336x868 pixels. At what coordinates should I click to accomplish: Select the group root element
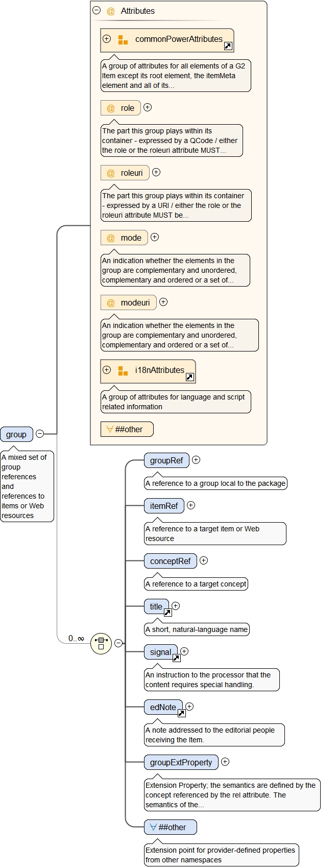(16, 434)
